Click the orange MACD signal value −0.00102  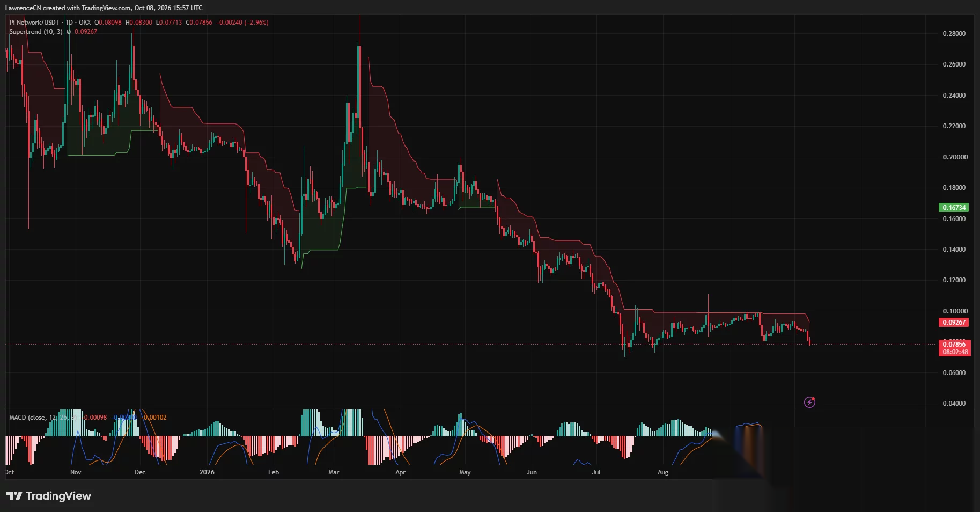(x=154, y=418)
